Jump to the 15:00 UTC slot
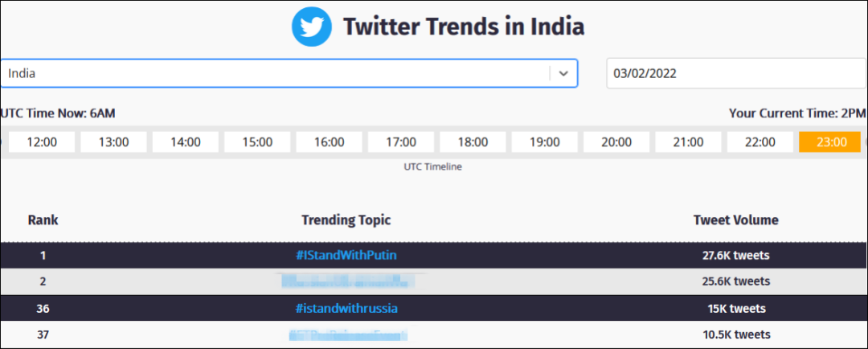 click(x=257, y=142)
